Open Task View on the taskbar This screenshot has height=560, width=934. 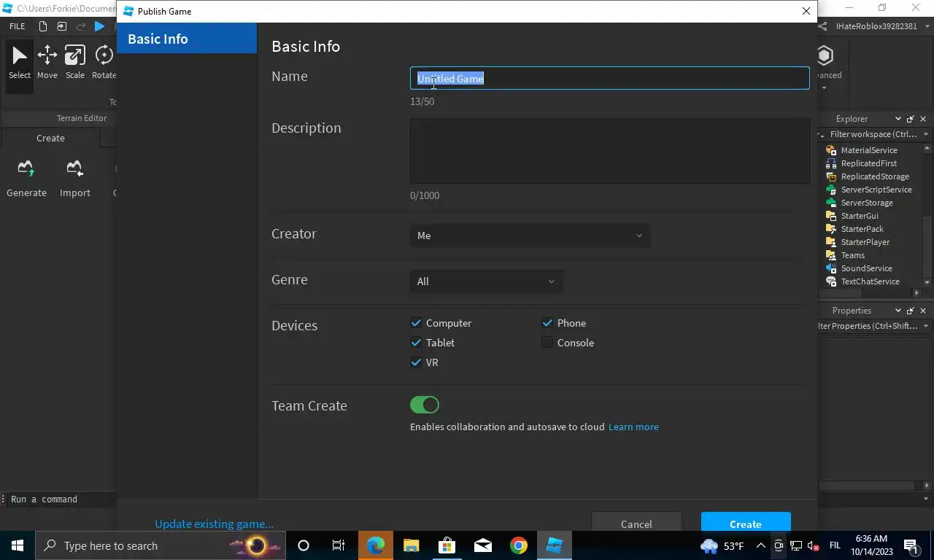tap(339, 545)
